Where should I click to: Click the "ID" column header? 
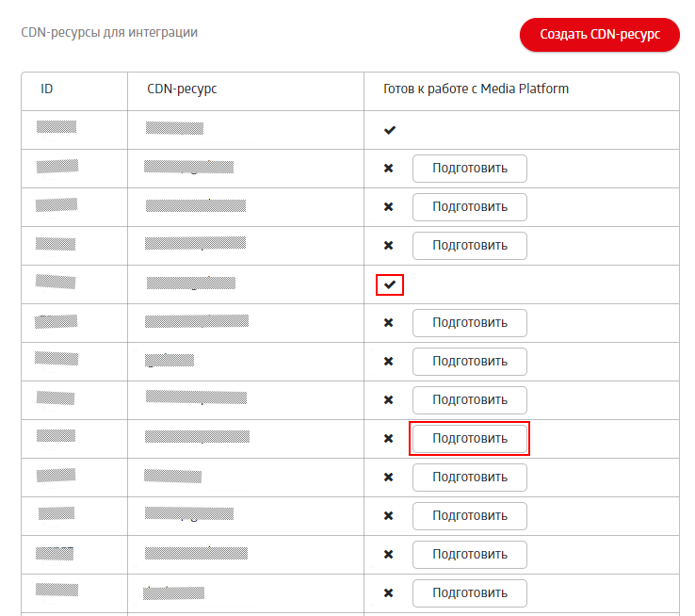(x=47, y=89)
